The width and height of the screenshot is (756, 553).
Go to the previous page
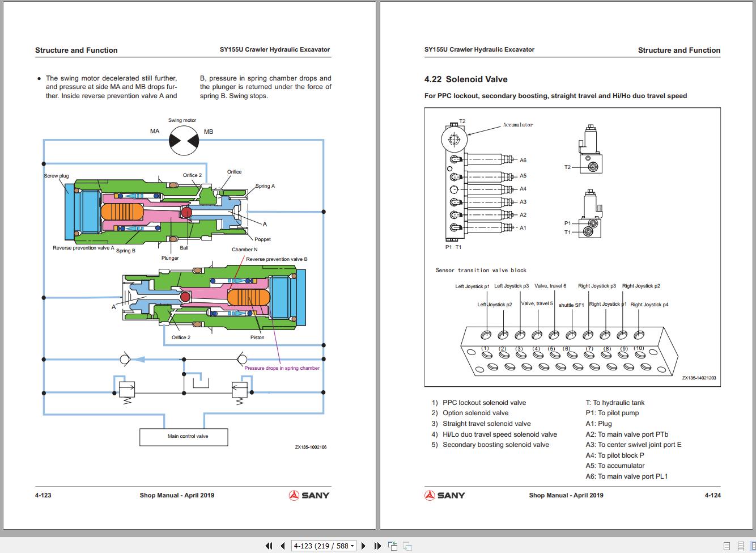click(x=282, y=546)
